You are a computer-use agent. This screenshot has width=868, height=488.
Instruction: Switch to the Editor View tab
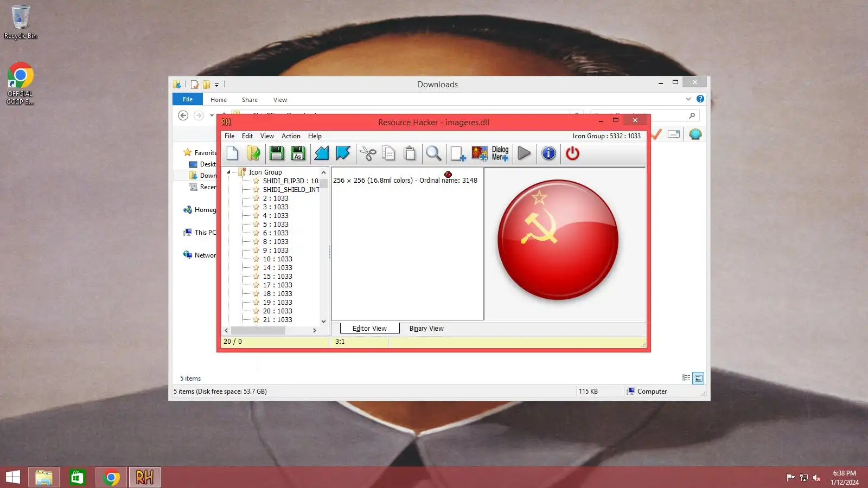coord(369,329)
